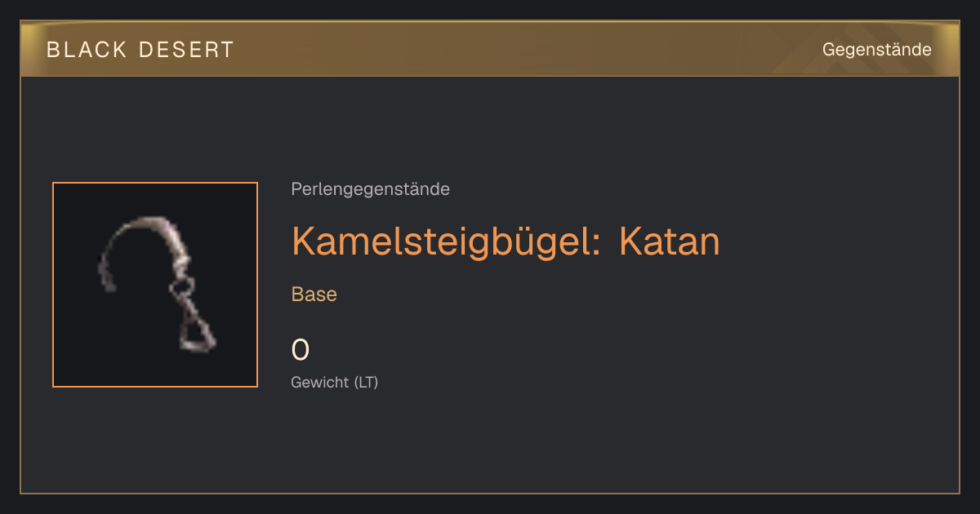980x514 pixels.
Task: Select the Base grade label
Action: 314,295
